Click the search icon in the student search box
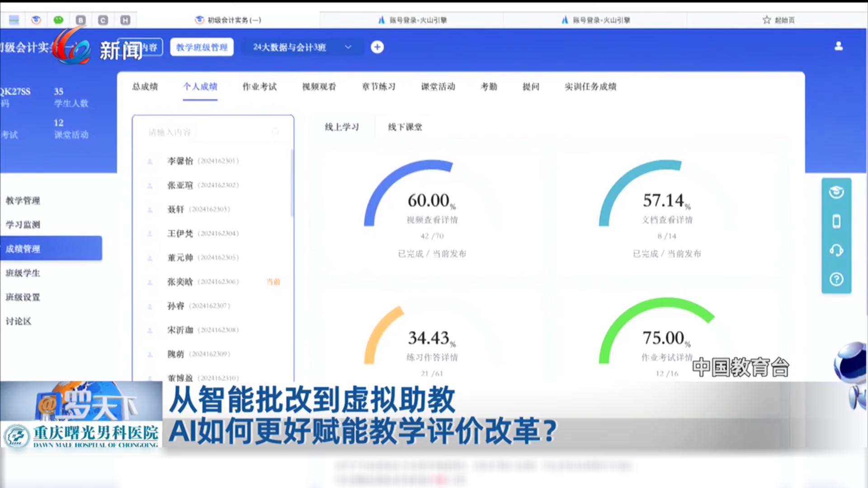The width and height of the screenshot is (868, 488). coord(275,132)
